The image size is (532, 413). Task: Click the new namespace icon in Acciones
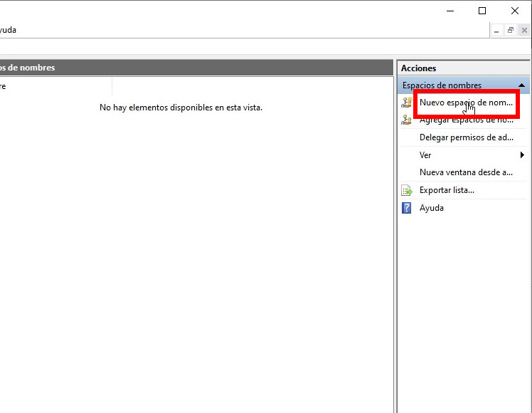coord(407,103)
